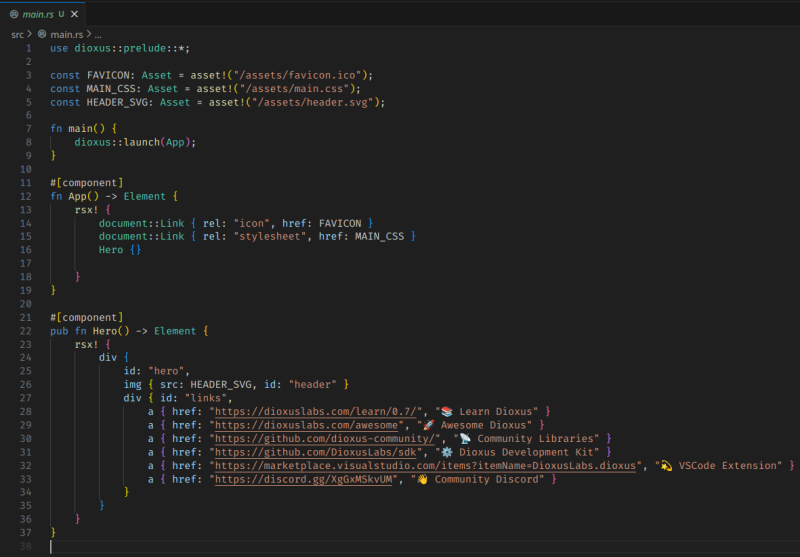Select the main.rs tab
Viewport: 800px width, 557px height.
point(40,14)
